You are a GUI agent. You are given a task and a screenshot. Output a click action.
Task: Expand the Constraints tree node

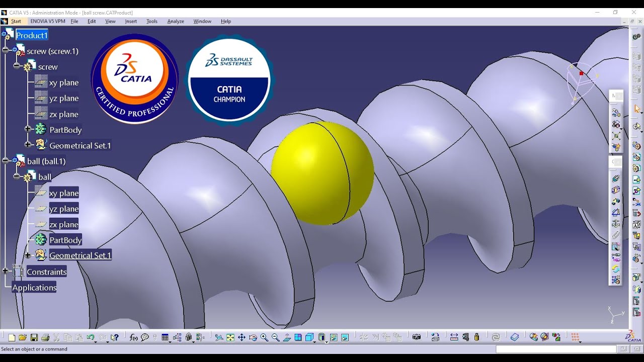click(x=6, y=271)
